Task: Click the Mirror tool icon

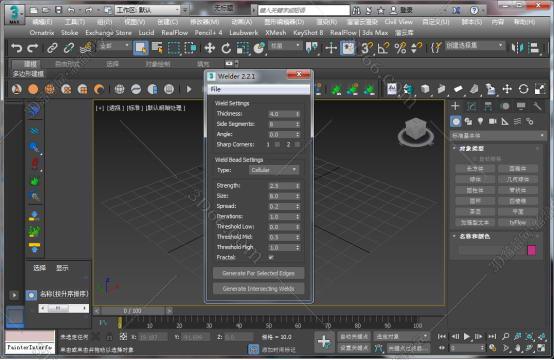Action: pos(518,48)
